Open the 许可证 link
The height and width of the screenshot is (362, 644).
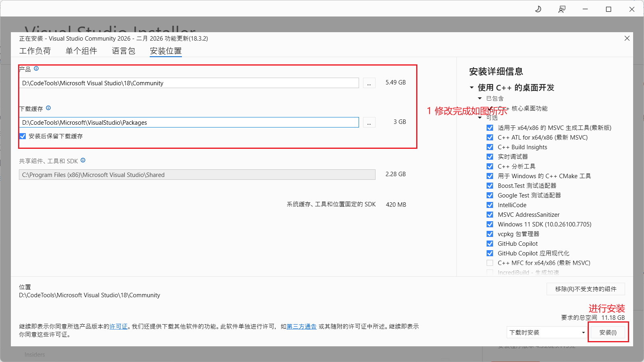(119, 327)
